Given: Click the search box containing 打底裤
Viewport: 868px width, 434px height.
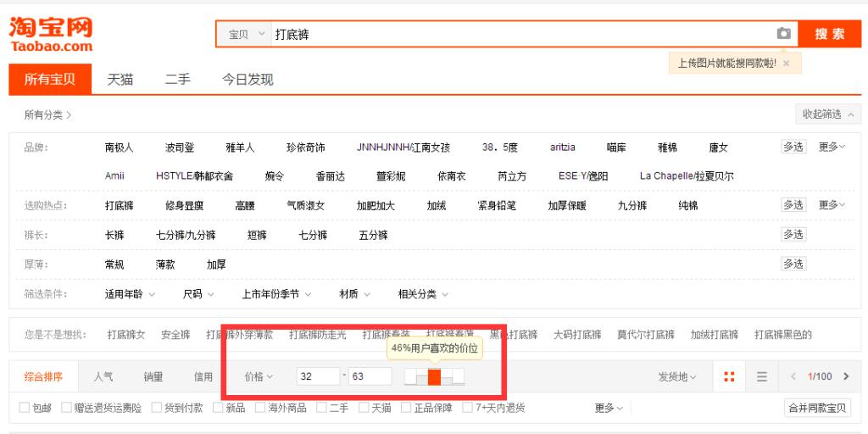Looking at the screenshot, I should pyautogui.click(x=523, y=34).
